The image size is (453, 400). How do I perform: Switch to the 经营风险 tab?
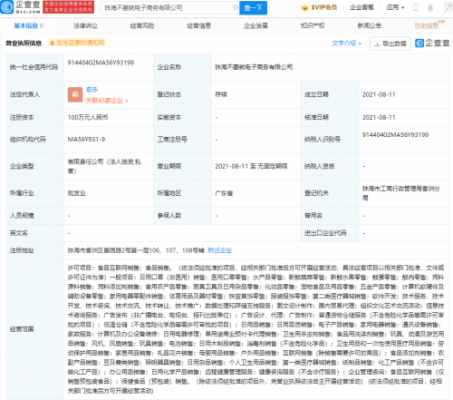142,26
